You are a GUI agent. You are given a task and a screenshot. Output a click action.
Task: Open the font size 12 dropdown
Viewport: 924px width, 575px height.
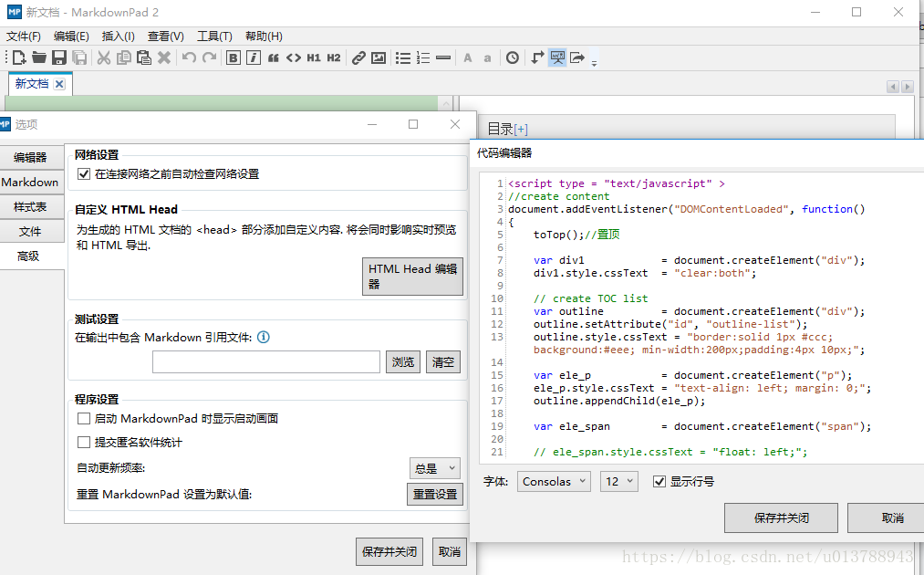coord(618,482)
